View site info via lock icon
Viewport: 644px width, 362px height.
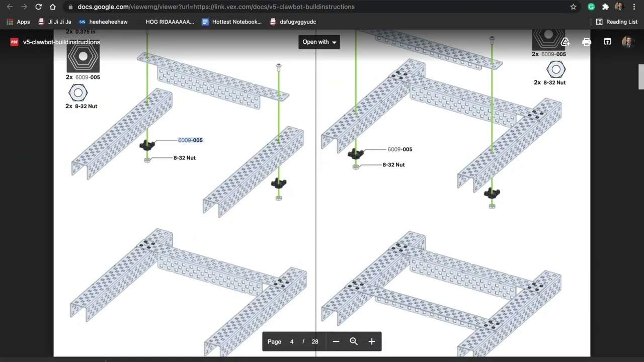[70, 7]
